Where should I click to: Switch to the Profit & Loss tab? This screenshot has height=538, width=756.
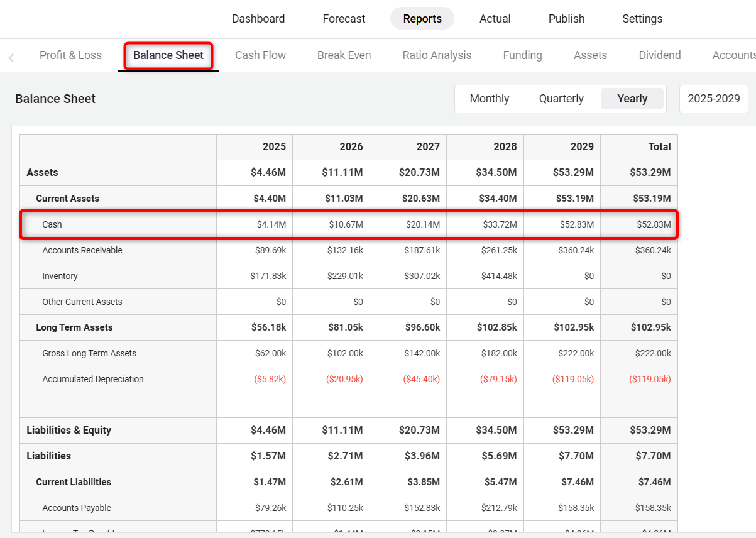[x=70, y=55]
